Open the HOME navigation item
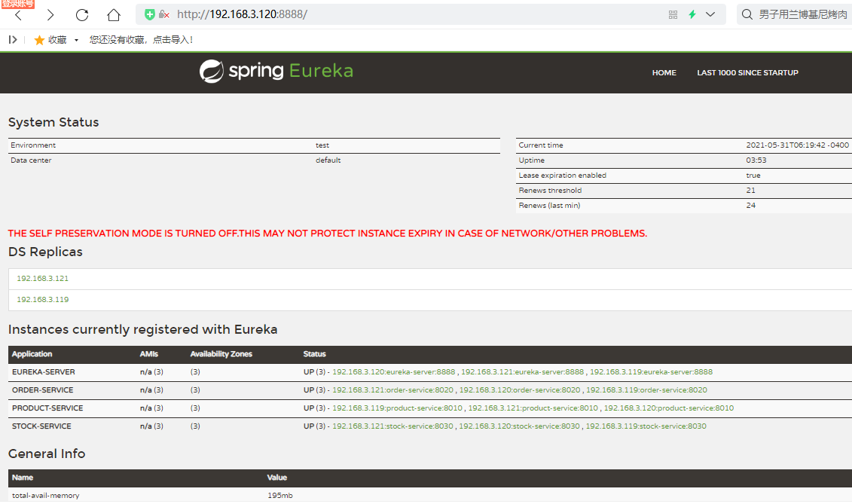 click(664, 72)
